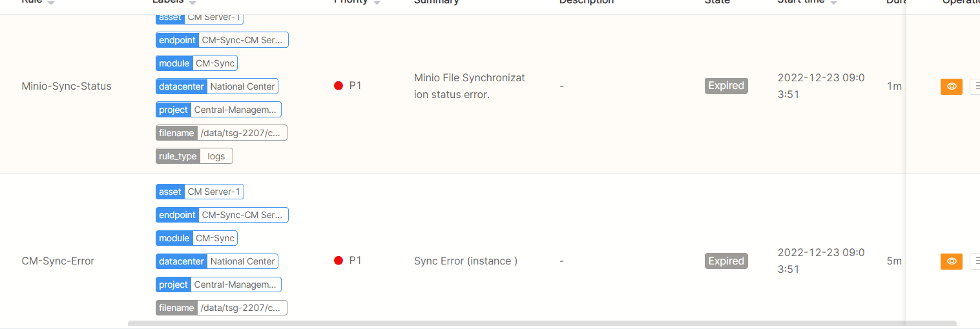Open the list icon beside CM-Sync-Error eye button
Screen dimensions: 980x329
tap(975, 261)
